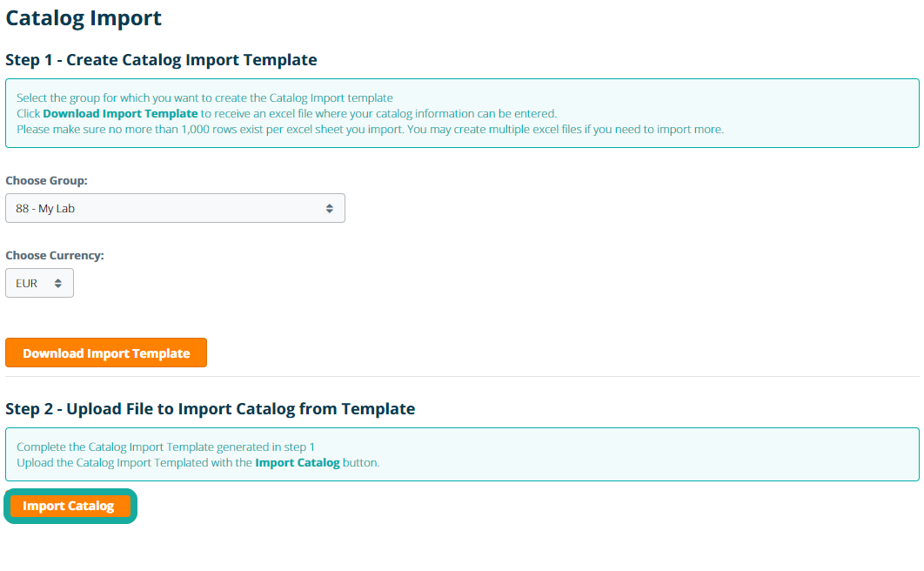Image resolution: width=924 pixels, height=571 pixels.
Task: Click bold Import Catalog text in instructions
Action: click(298, 462)
